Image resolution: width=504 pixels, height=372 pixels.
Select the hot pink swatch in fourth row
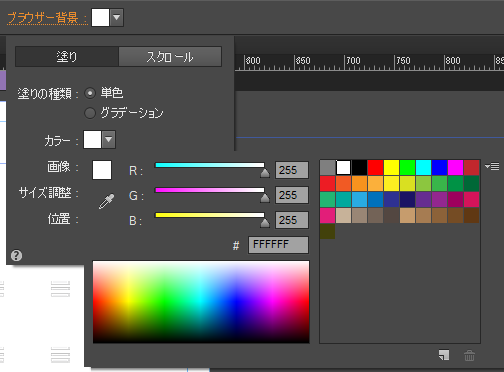point(327,215)
